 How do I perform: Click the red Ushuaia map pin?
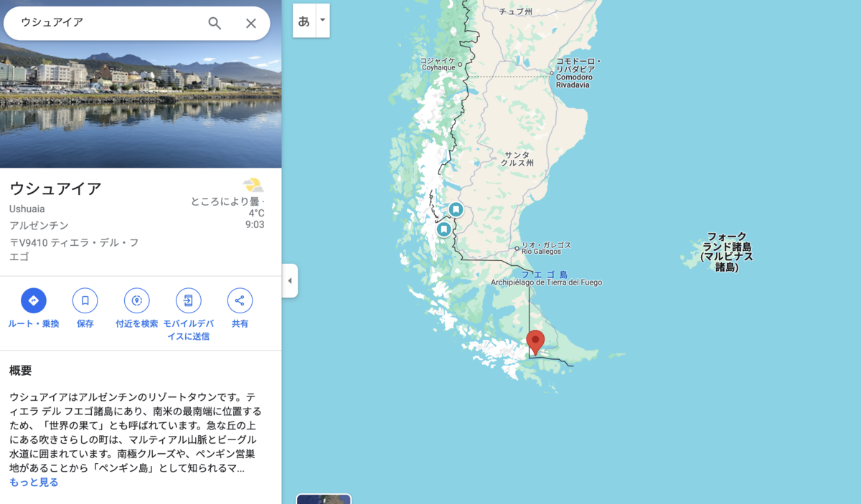(x=535, y=343)
